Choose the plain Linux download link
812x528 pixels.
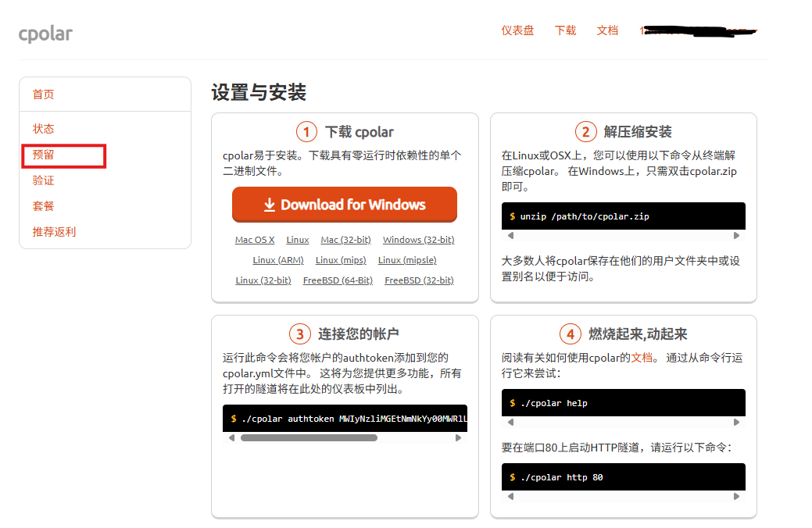click(298, 240)
